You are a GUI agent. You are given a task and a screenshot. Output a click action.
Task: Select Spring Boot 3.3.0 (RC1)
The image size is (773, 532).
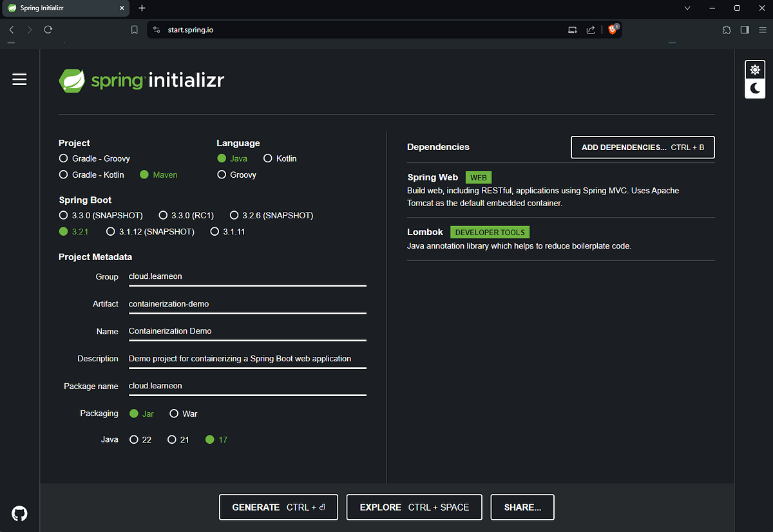[x=186, y=215]
